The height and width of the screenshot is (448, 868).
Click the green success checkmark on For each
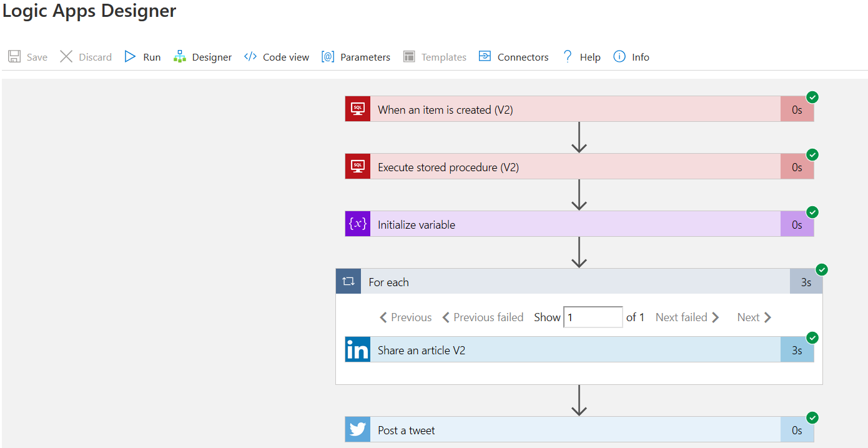pyautogui.click(x=822, y=270)
